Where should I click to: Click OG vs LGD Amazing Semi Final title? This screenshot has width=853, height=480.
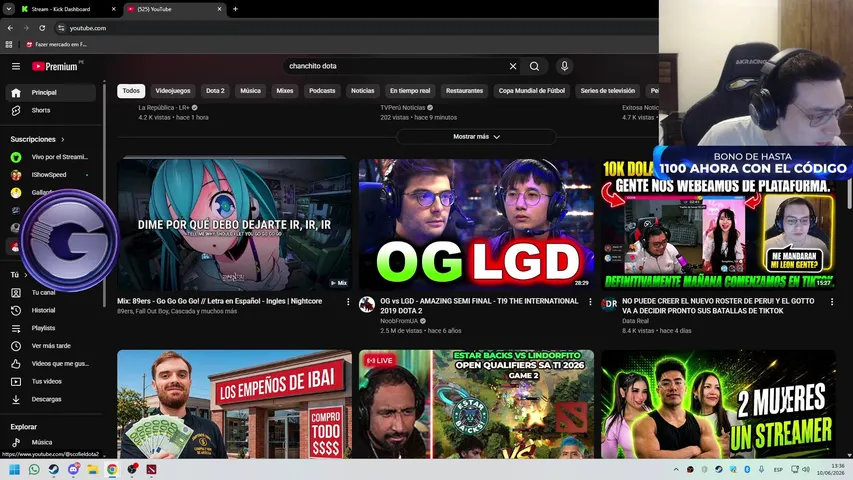pyautogui.click(x=479, y=306)
